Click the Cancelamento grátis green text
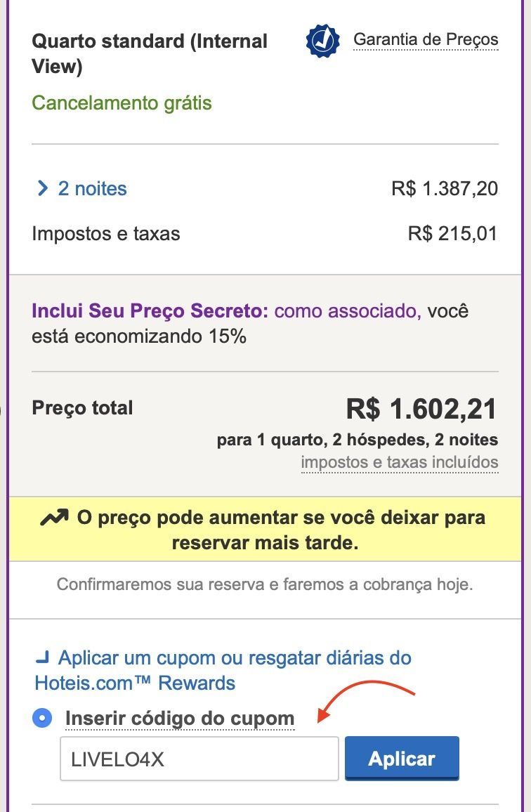The image size is (531, 812). click(122, 103)
